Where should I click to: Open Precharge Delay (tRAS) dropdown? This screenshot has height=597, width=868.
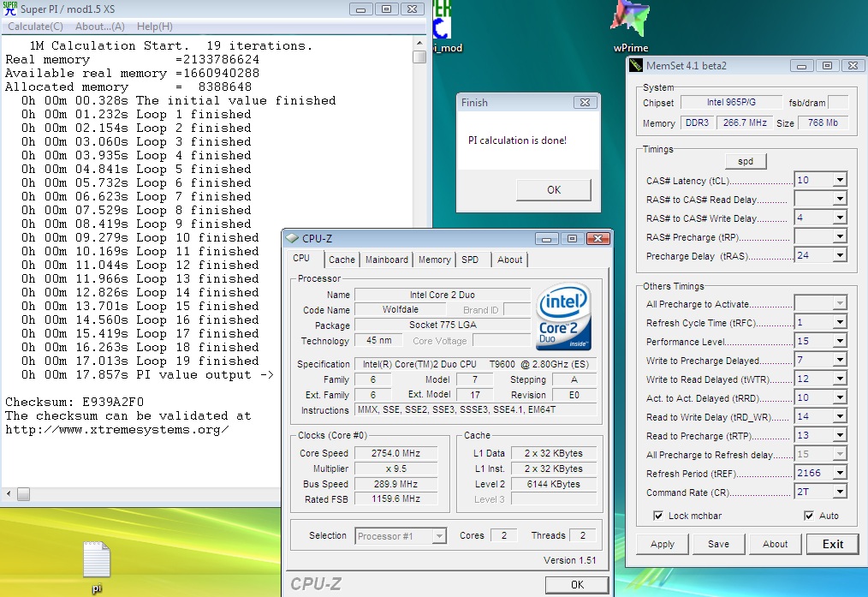(x=840, y=255)
